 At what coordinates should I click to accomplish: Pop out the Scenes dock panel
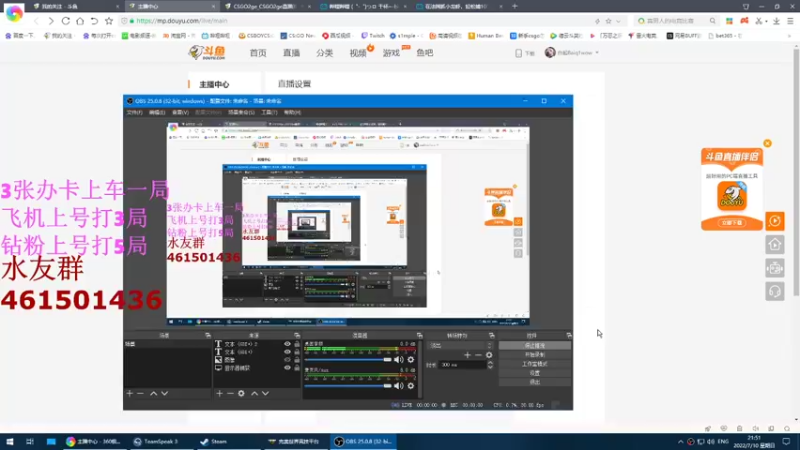click(208, 335)
